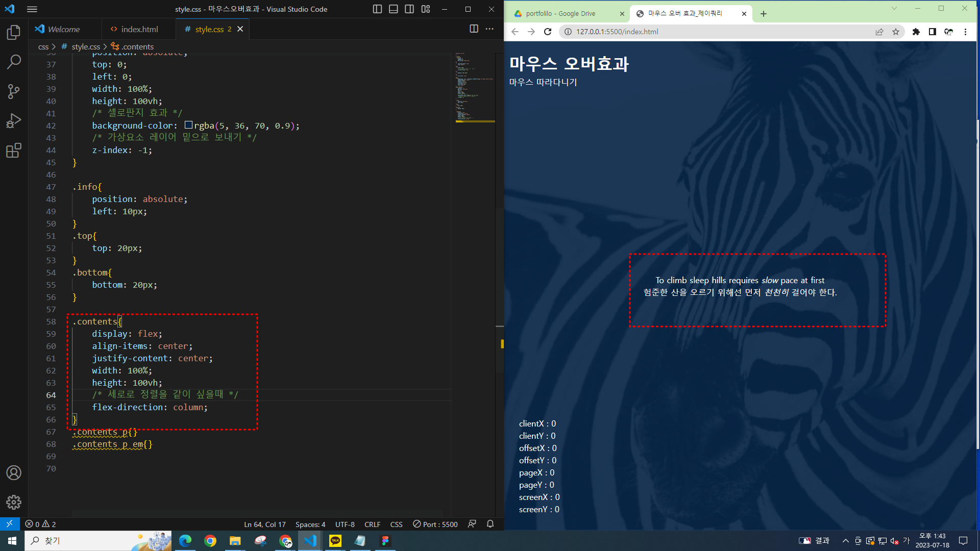Open the Search view in the sidebar
This screenshot has height=551, width=980.
[14, 62]
